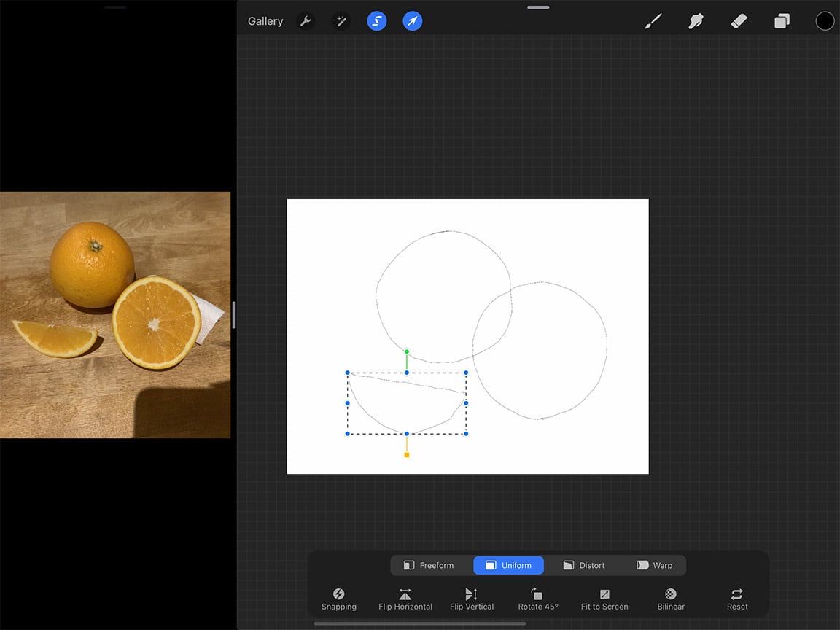Select the Brush tool

coord(653,20)
